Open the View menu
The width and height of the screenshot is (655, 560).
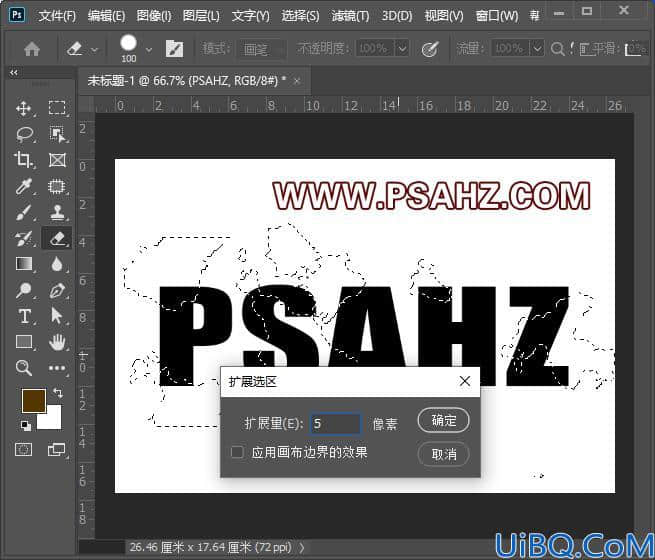444,16
